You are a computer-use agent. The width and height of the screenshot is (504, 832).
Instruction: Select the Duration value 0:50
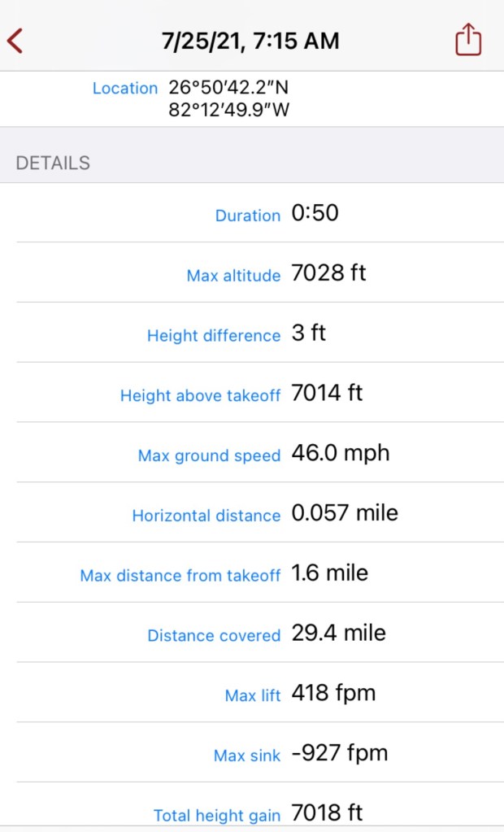(315, 213)
